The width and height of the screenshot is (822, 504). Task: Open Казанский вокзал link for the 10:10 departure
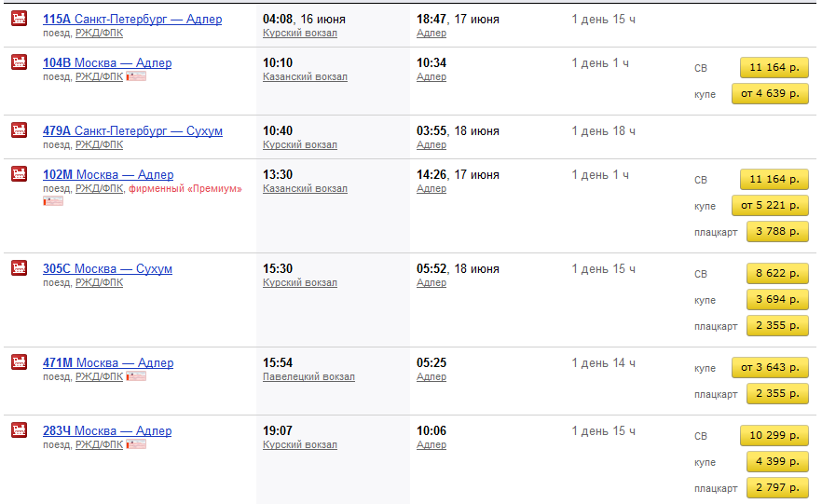pyautogui.click(x=305, y=77)
